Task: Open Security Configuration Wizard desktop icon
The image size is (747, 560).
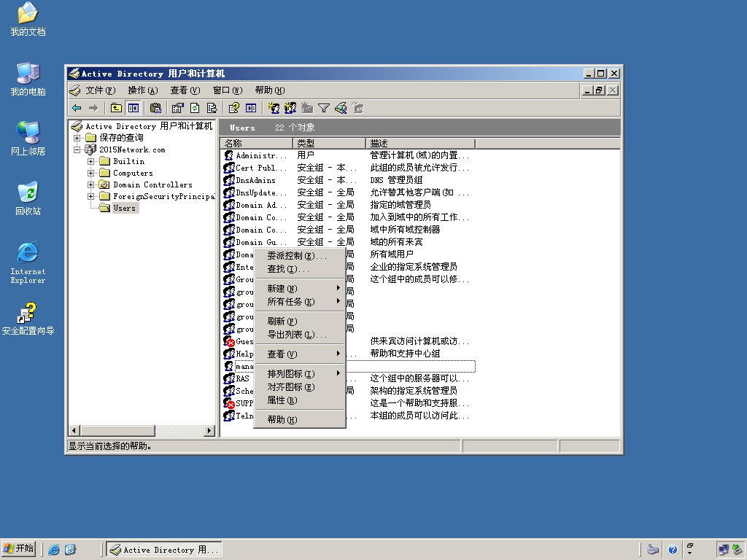Action: [28, 318]
